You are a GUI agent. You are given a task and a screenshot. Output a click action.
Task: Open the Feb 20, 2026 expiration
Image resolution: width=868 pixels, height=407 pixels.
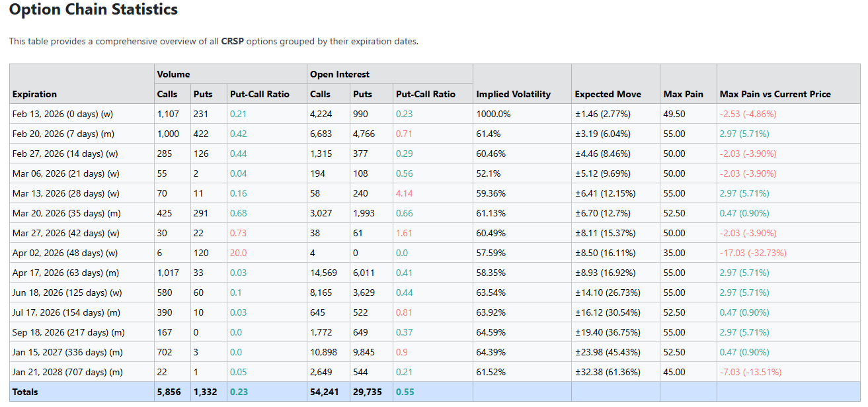point(63,134)
